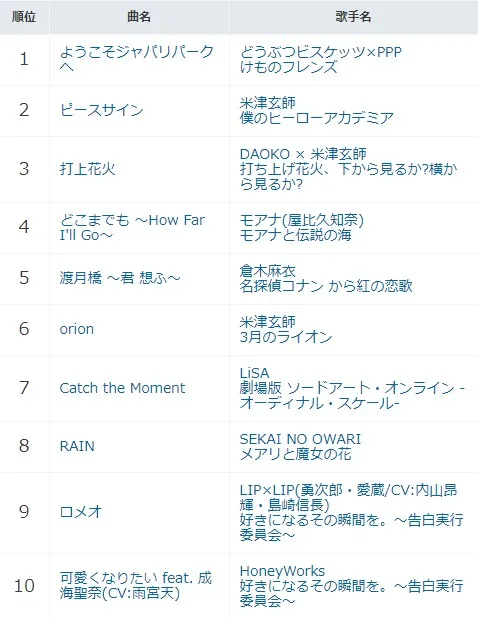
Task: Open the song Catch the Moment
Action: click(122, 388)
